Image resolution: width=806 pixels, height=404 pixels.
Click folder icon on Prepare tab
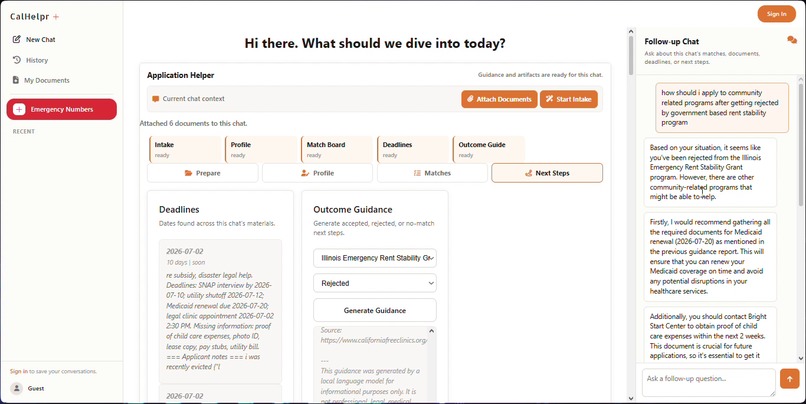point(188,173)
